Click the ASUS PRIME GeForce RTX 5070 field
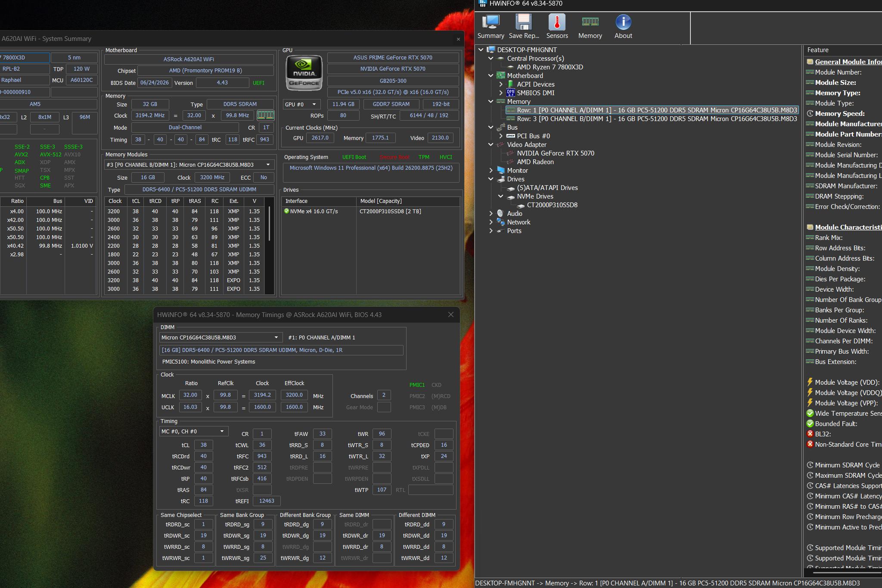 (393, 58)
